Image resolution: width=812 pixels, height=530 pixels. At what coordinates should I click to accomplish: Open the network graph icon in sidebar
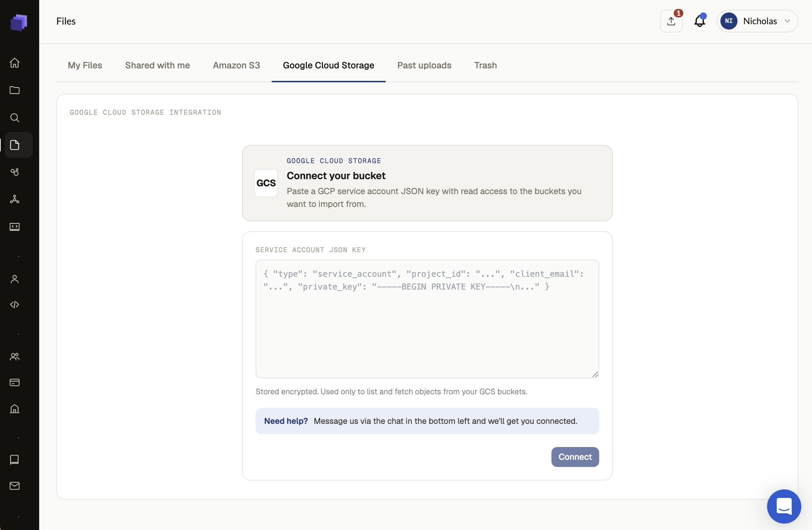[15, 199]
